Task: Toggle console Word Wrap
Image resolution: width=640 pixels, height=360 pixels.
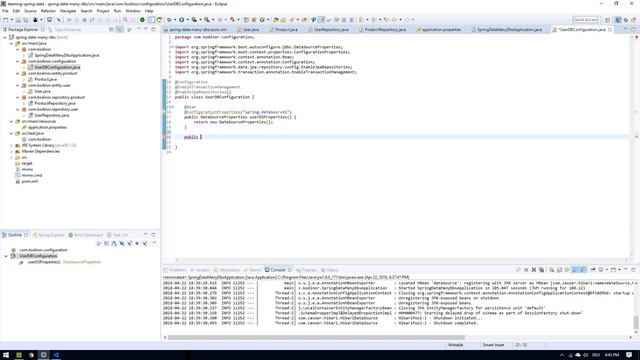Action: pyautogui.click(x=567, y=270)
